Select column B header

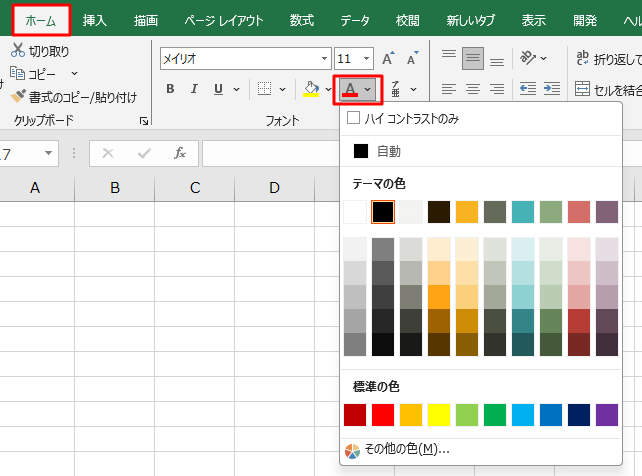coord(114,187)
